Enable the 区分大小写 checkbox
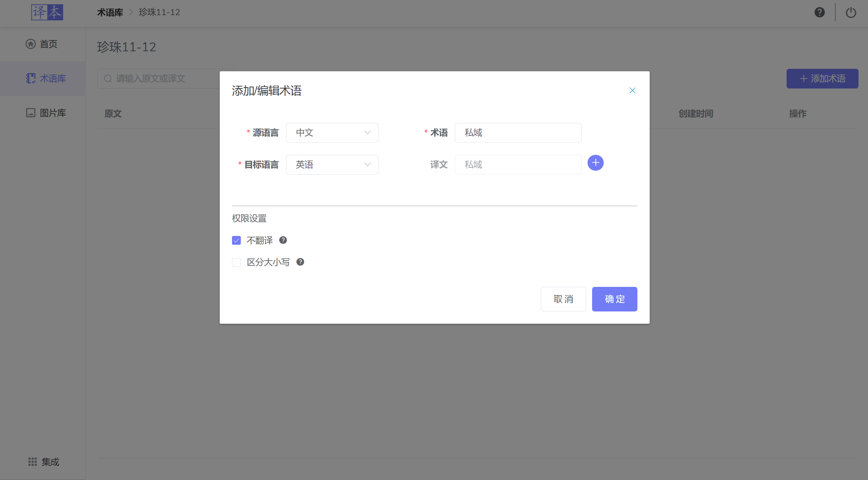Image resolution: width=868 pixels, height=480 pixels. tap(237, 262)
